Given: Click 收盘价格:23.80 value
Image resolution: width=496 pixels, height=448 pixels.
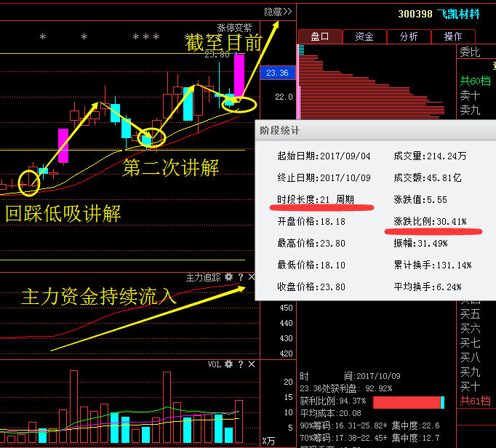Looking at the screenshot, I should coord(311,287).
